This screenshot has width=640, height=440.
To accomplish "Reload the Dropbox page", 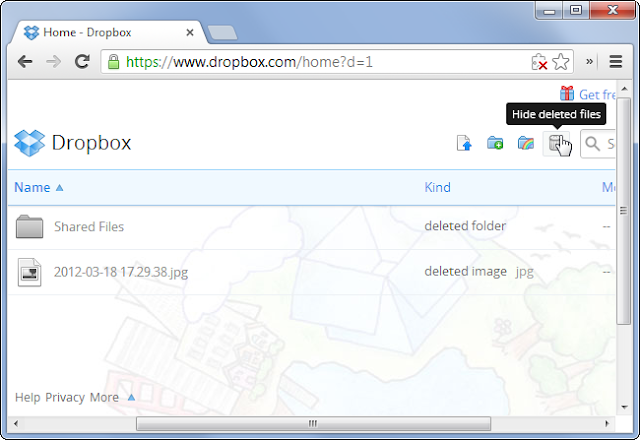I will (x=82, y=62).
